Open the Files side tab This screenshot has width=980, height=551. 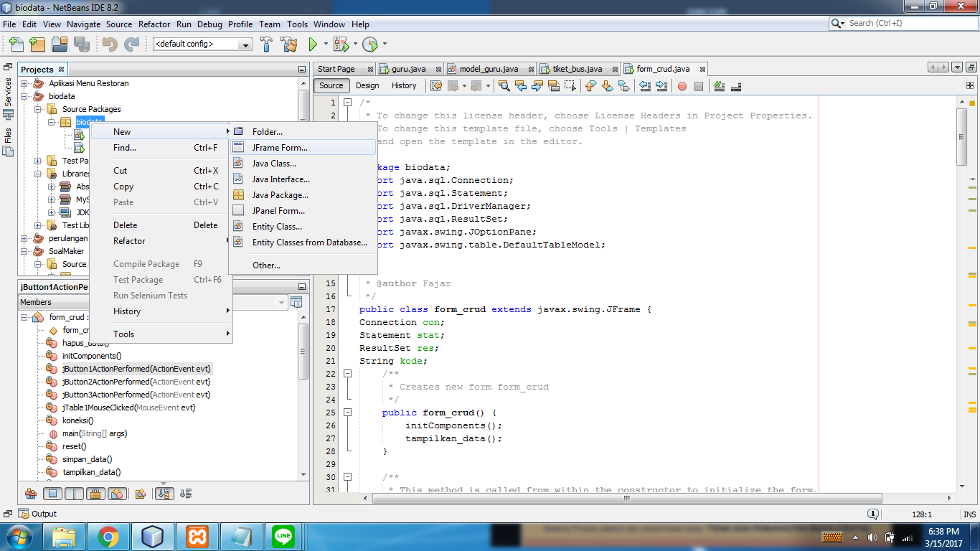coord(9,142)
